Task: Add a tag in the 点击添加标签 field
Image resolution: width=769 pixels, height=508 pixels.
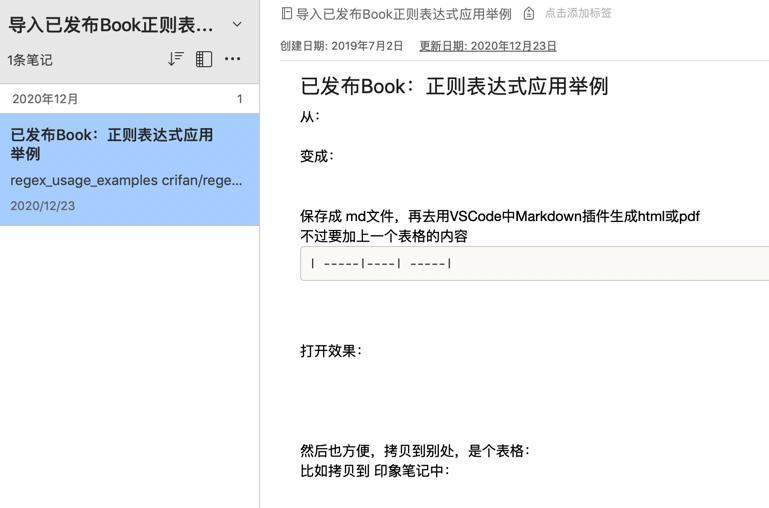Action: (578, 13)
